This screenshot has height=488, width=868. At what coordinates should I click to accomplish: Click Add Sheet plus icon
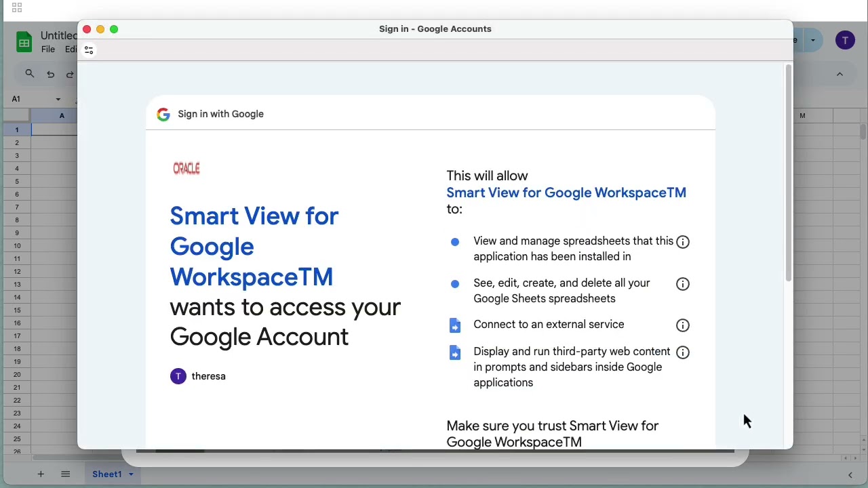41,474
